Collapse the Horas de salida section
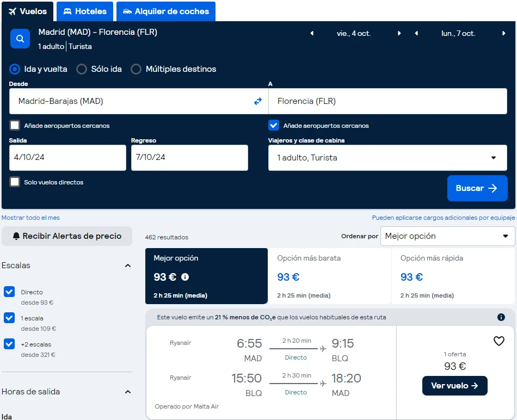The image size is (517, 420). [x=128, y=392]
